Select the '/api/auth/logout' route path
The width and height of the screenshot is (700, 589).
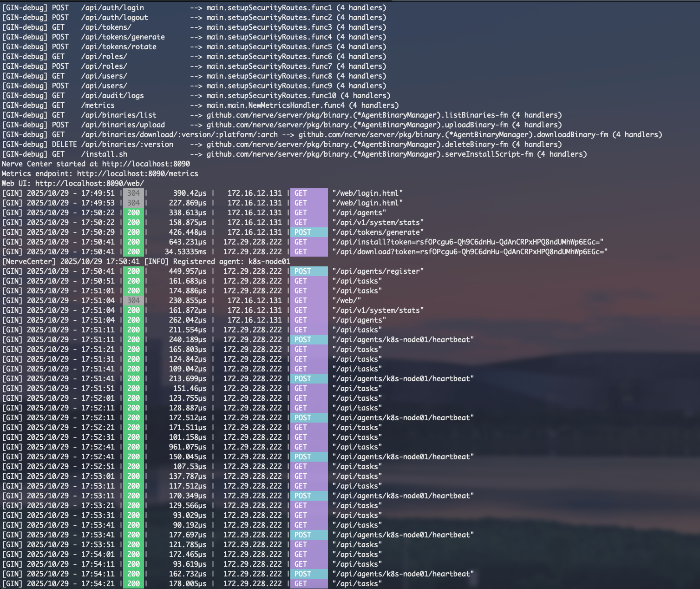[115, 17]
